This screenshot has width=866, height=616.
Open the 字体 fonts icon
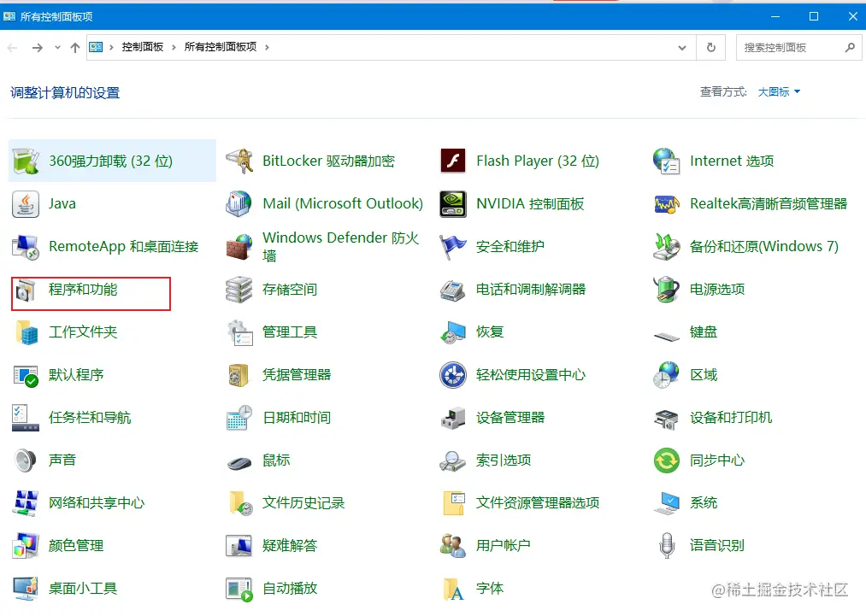pyautogui.click(x=453, y=589)
